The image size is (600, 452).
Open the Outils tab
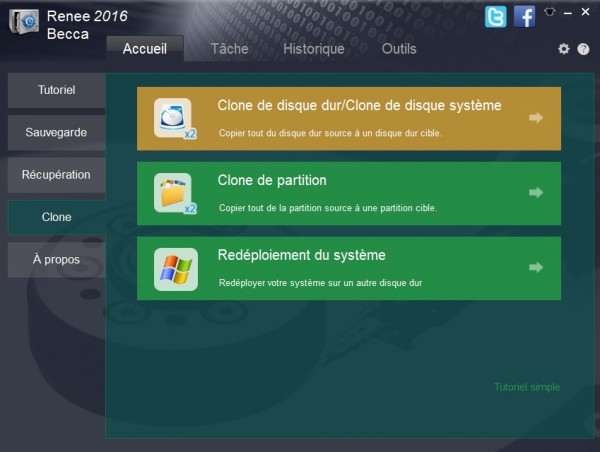coord(399,49)
